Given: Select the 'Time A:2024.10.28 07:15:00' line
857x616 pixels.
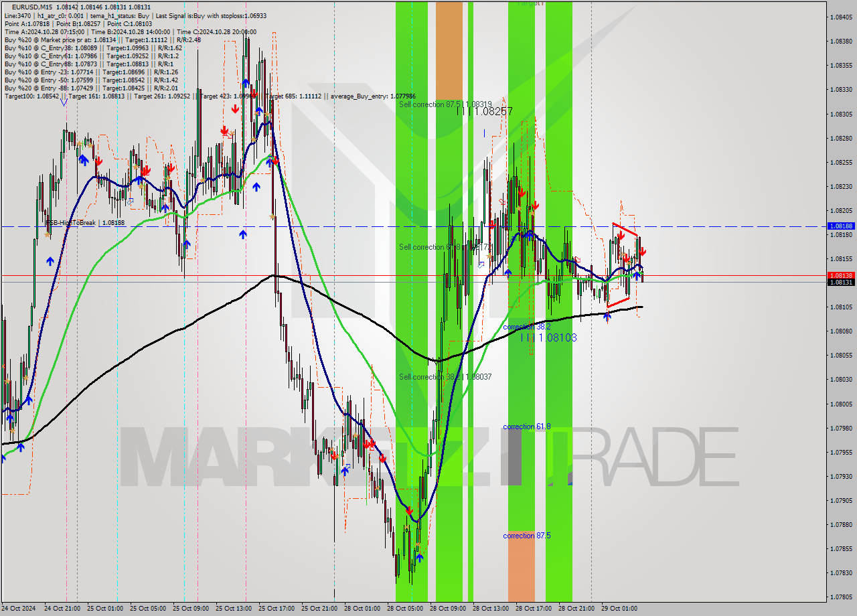Looking at the screenshot, I should pyautogui.click(x=130, y=32).
